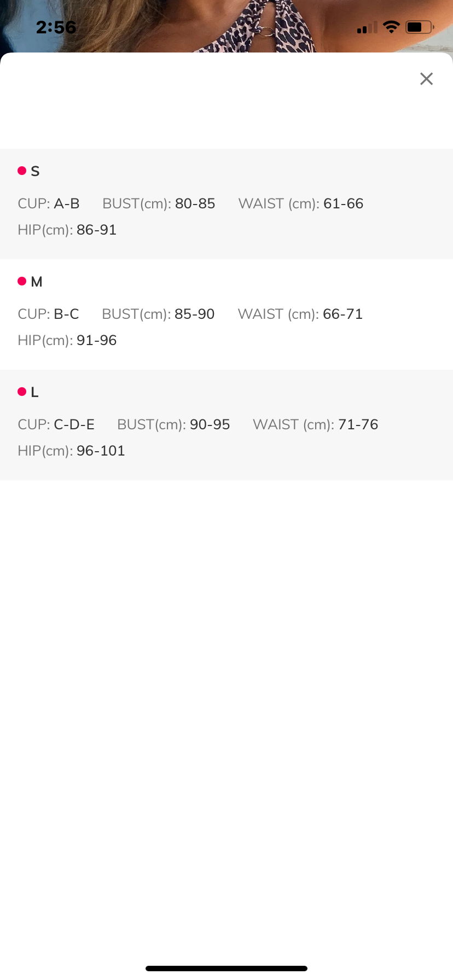The width and height of the screenshot is (453, 980).
Task: Tap the home indicator bar
Action: point(226,968)
